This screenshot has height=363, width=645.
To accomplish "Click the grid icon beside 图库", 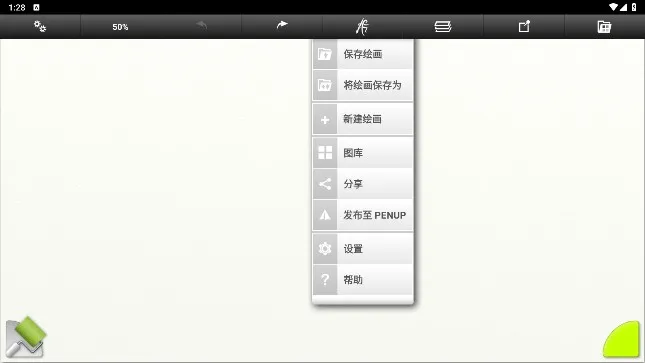I will [325, 153].
